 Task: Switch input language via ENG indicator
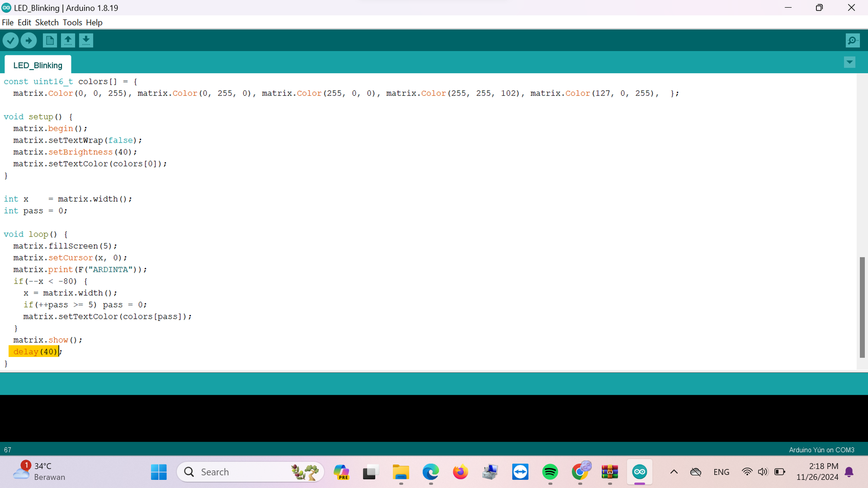[x=721, y=472]
